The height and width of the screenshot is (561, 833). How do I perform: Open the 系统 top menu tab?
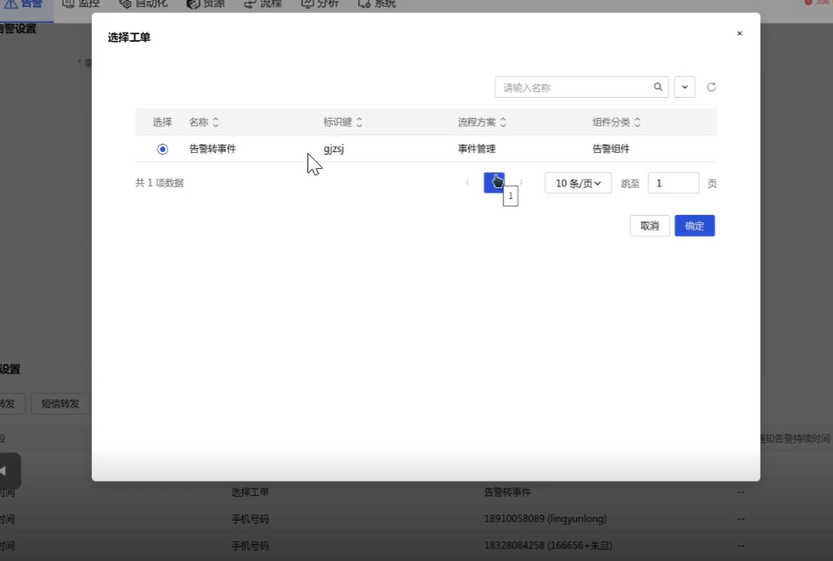point(377,4)
